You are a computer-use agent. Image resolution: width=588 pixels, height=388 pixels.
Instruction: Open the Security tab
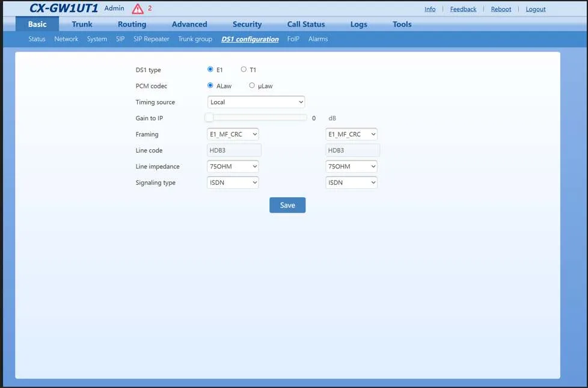click(247, 24)
